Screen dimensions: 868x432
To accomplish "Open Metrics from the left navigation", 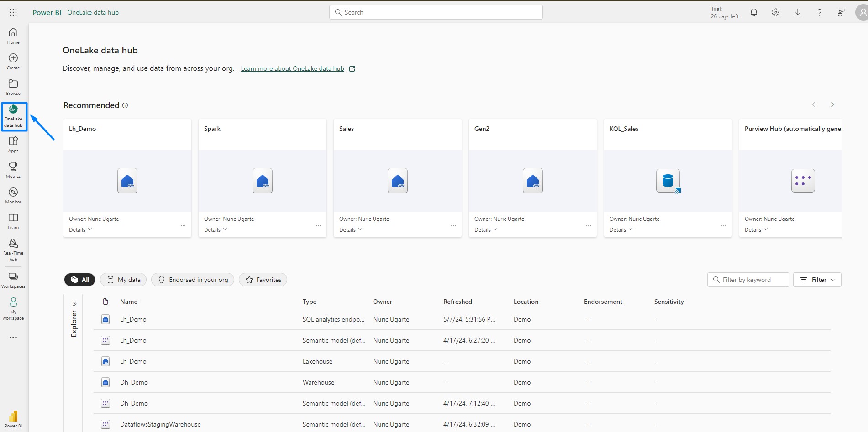I will (x=13, y=170).
